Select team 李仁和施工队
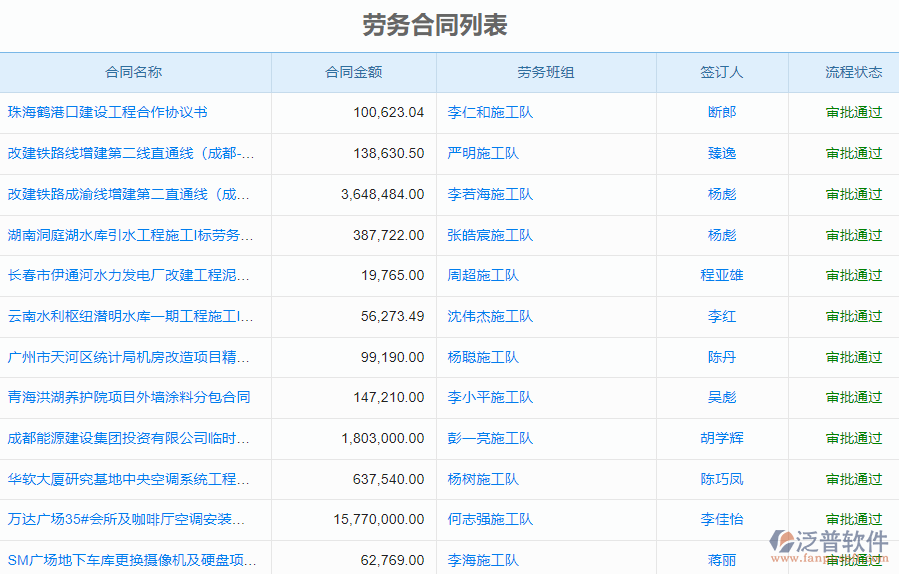Viewport: 899px width, 574px height. (490, 112)
